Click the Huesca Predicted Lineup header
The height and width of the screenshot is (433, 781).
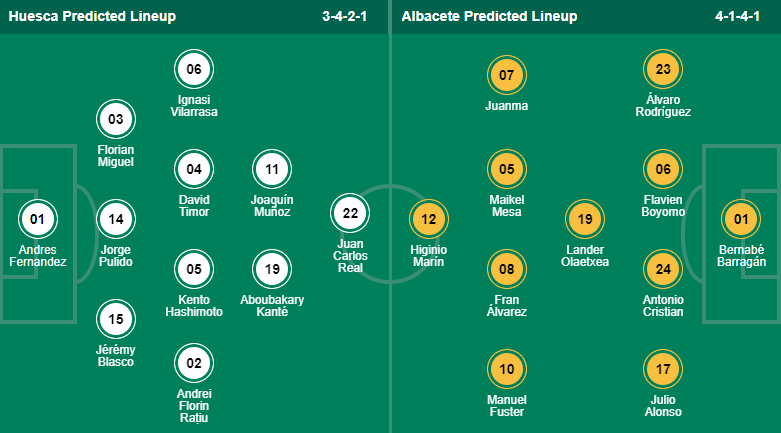click(x=92, y=17)
